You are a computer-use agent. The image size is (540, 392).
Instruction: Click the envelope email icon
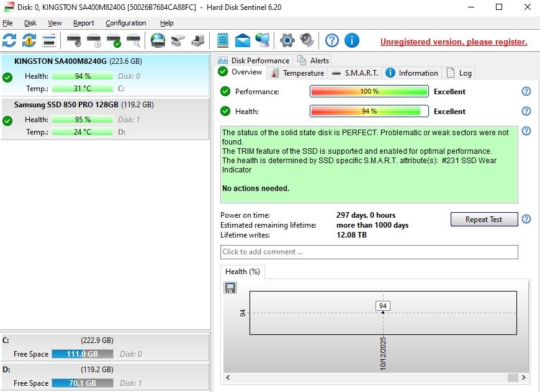coord(243,40)
